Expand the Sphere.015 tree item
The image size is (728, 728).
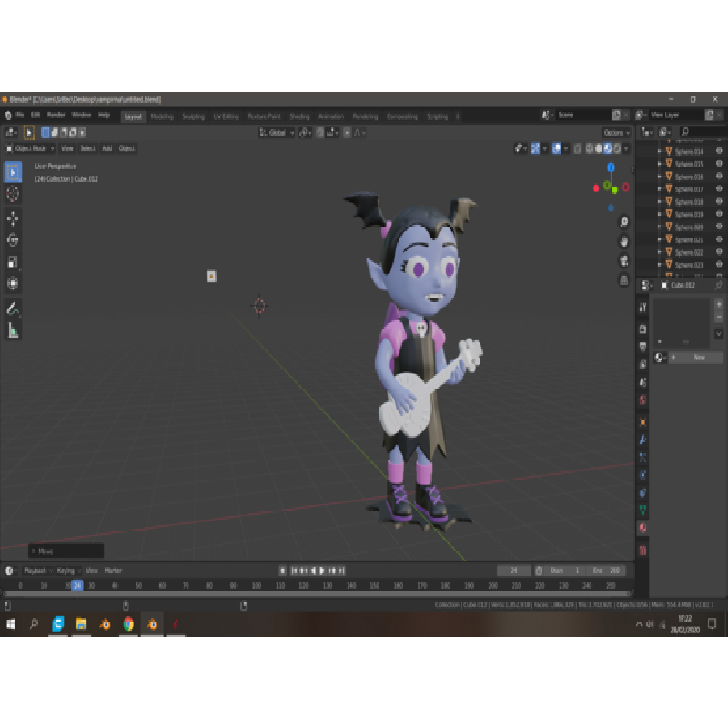coord(659,164)
